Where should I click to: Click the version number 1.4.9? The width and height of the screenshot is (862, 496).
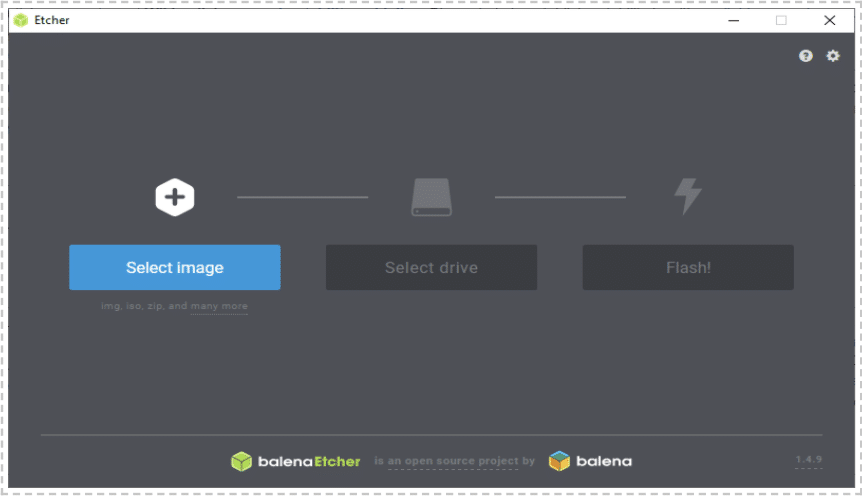tap(809, 459)
